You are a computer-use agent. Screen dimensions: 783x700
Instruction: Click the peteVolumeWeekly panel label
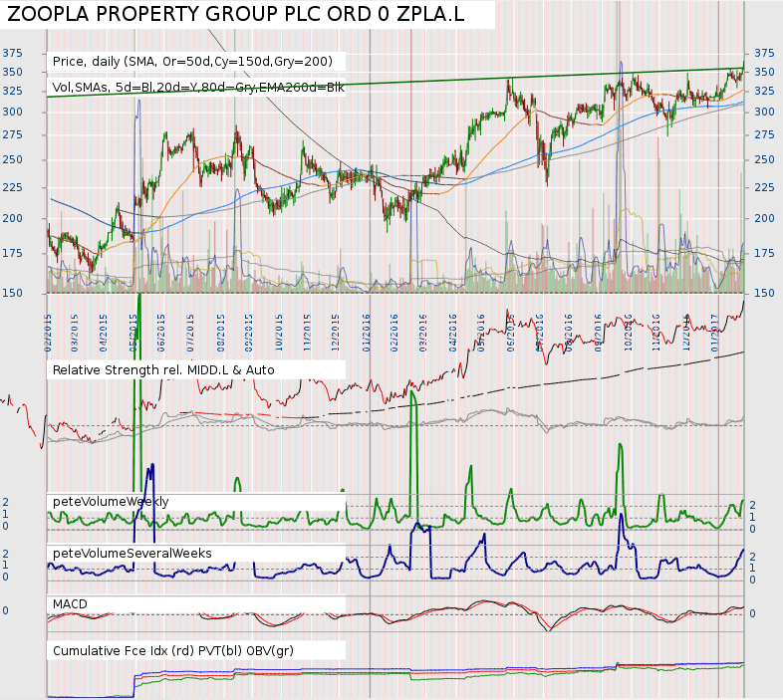111,502
